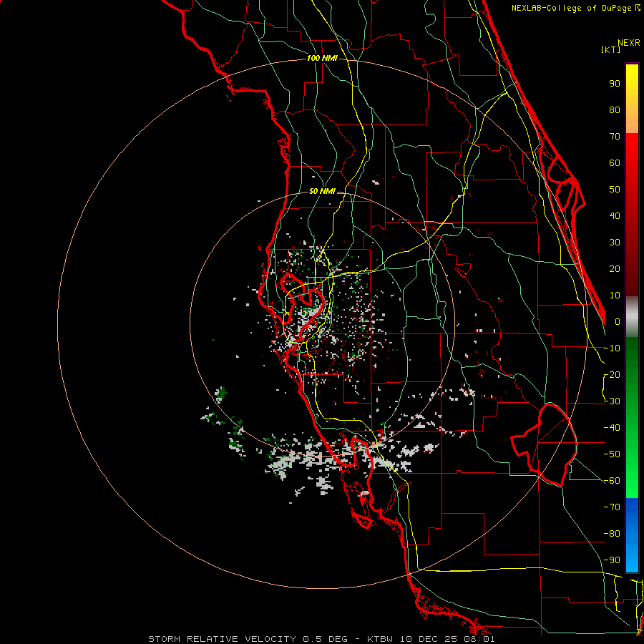This screenshot has width=644, height=644.
Task: Select the 50 NMI range ring label
Action: tap(322, 191)
